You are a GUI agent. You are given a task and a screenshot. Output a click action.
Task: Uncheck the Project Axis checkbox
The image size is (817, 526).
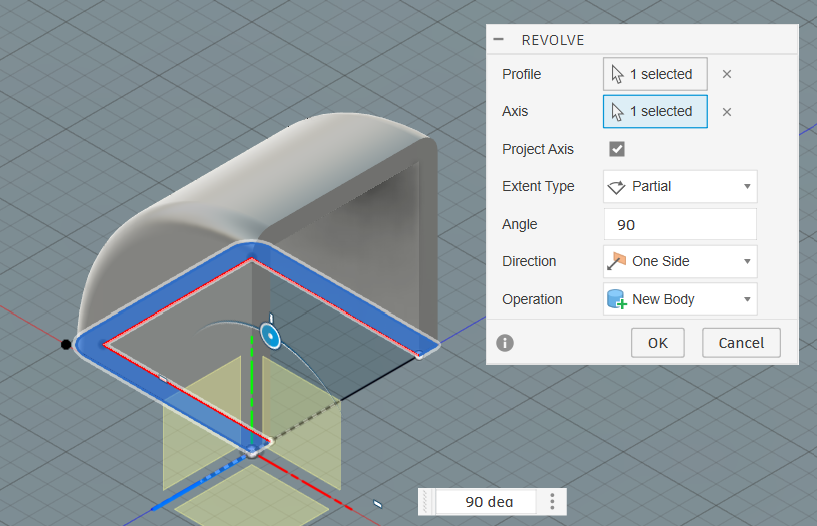617,149
